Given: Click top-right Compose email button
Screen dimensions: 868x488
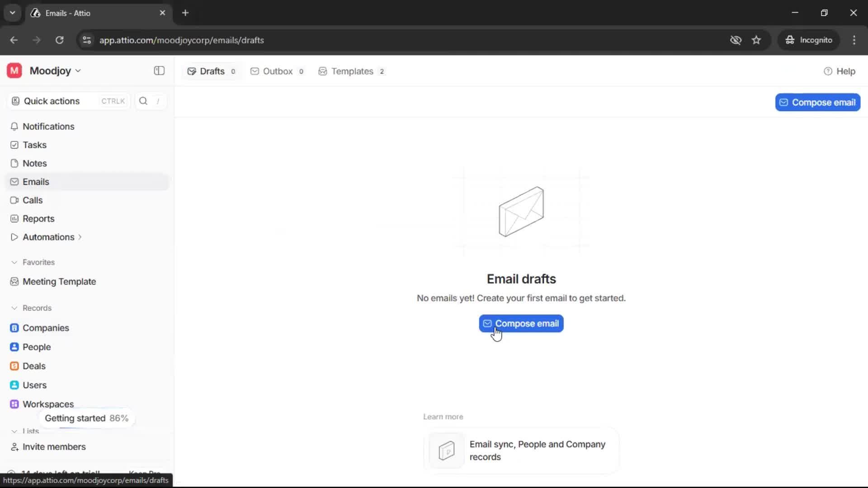Looking at the screenshot, I should click(x=817, y=103).
